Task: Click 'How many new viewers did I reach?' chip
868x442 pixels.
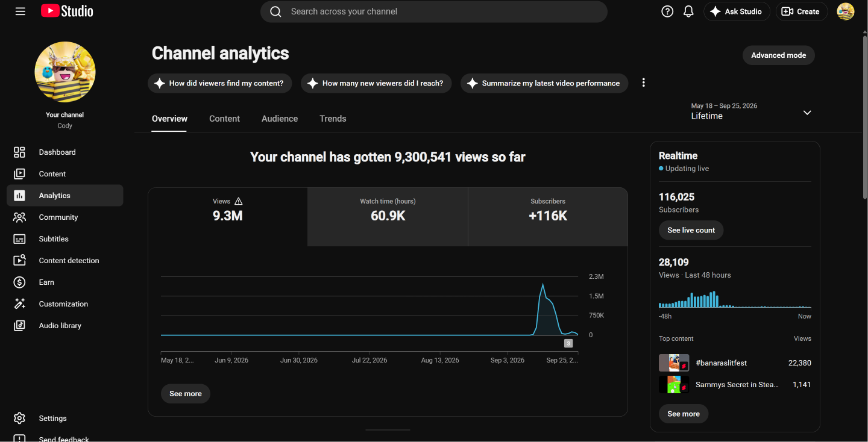Action: coord(376,83)
